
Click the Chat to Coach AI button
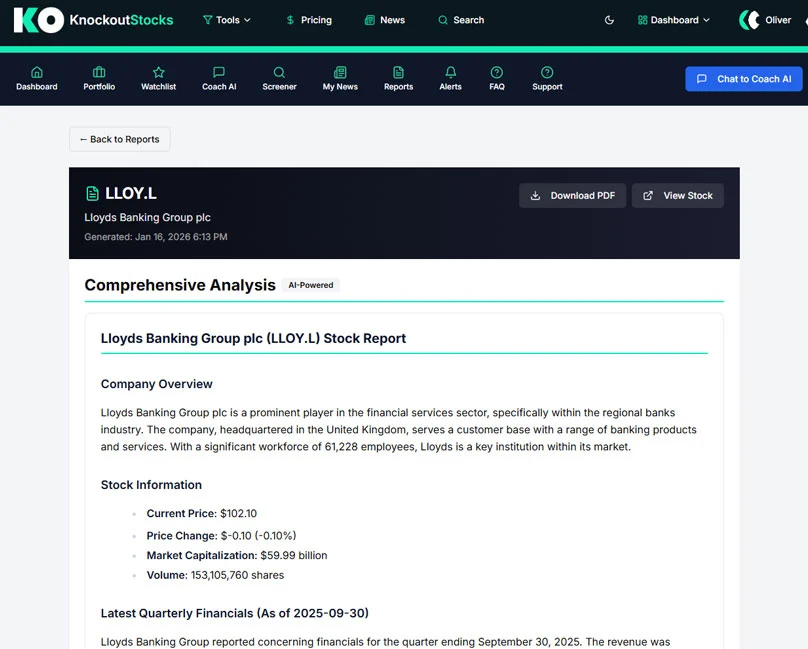click(x=743, y=79)
